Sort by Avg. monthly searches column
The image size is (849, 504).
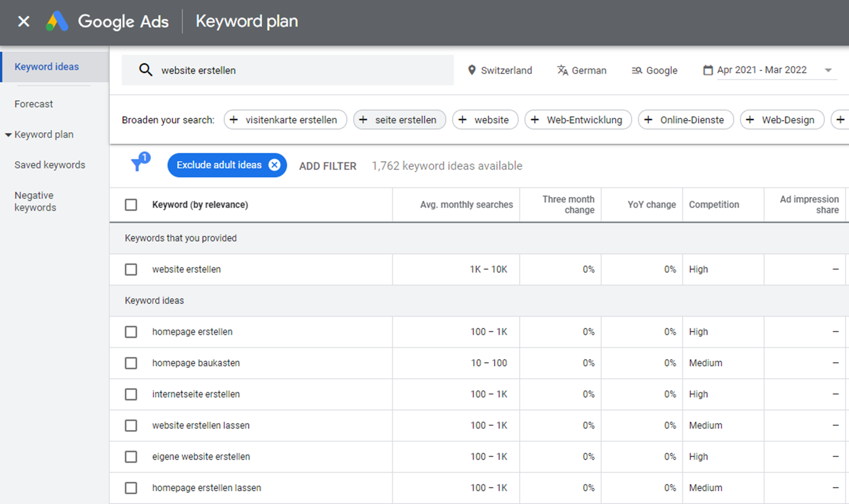466,205
